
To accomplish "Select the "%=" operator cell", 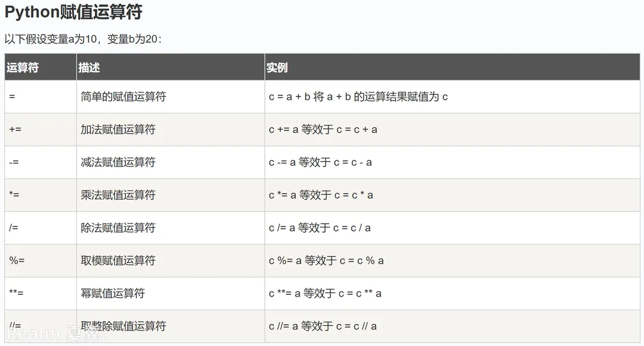I will coord(16,261).
